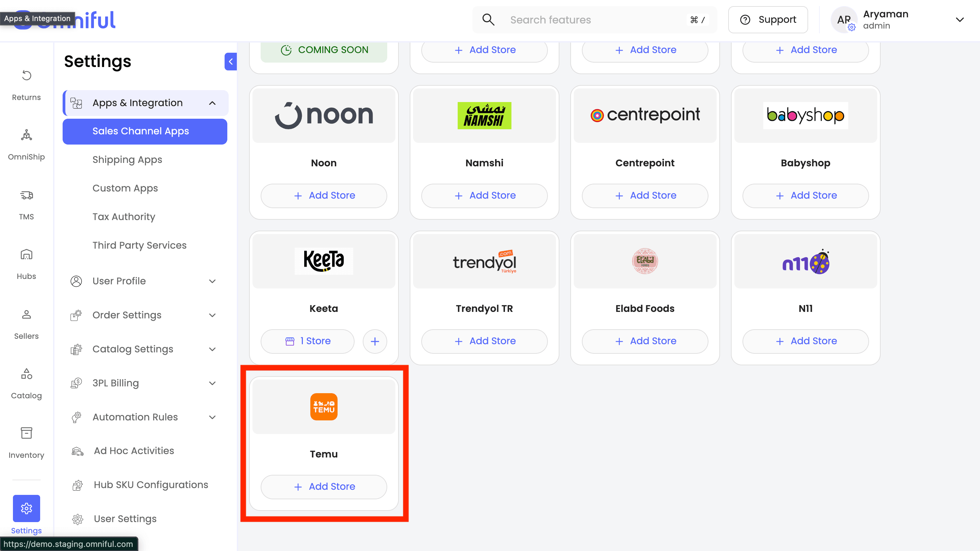Collapse the Apps & Integration section
This screenshot has width=980, height=551.
pos(212,103)
